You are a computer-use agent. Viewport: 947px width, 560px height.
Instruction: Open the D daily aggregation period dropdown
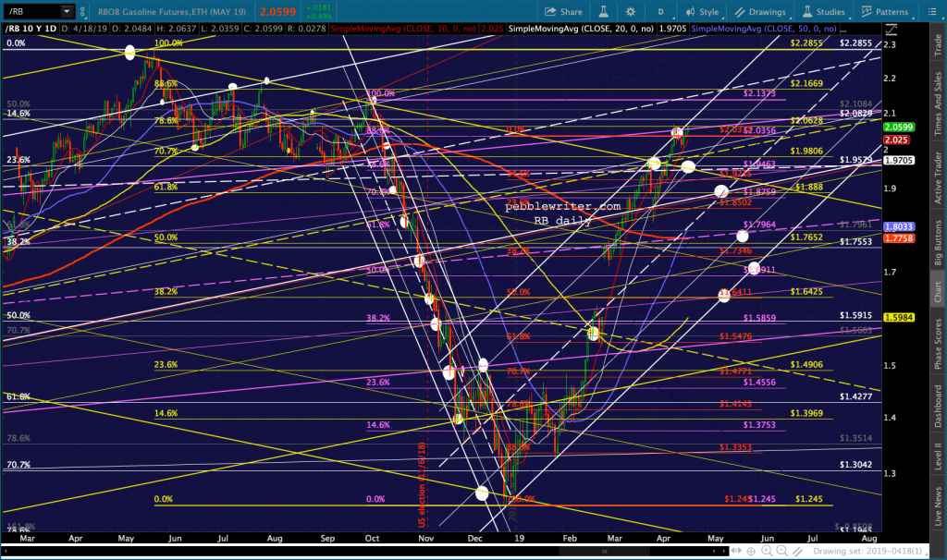click(660, 11)
